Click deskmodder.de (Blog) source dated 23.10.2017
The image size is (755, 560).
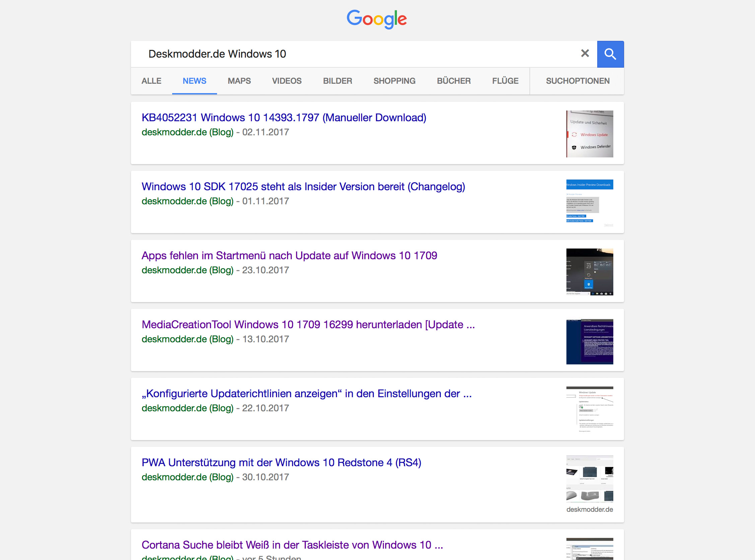tap(188, 270)
